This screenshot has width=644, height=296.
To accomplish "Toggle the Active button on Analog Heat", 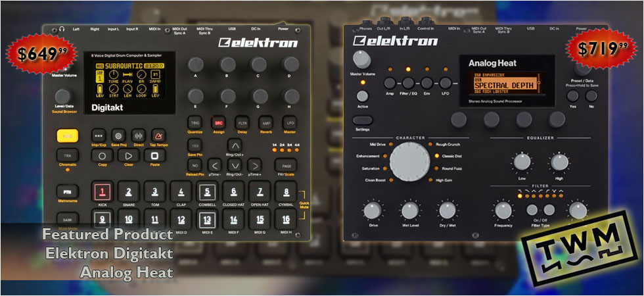I will point(362,96).
